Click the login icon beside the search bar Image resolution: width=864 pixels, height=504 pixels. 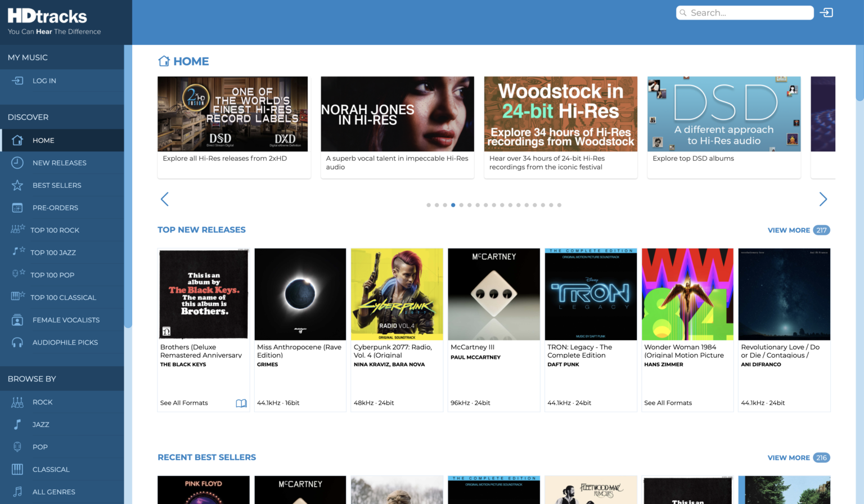[826, 12]
